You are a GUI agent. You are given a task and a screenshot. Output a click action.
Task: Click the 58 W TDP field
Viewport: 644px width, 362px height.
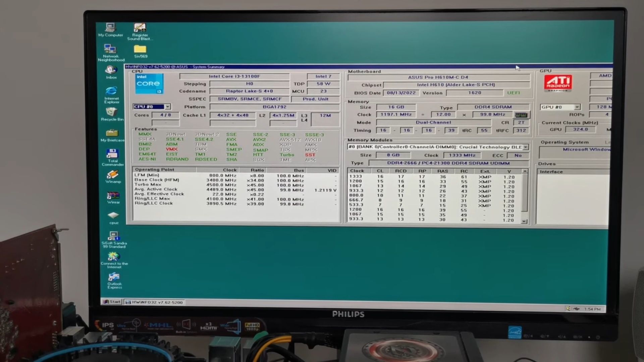coord(323,84)
